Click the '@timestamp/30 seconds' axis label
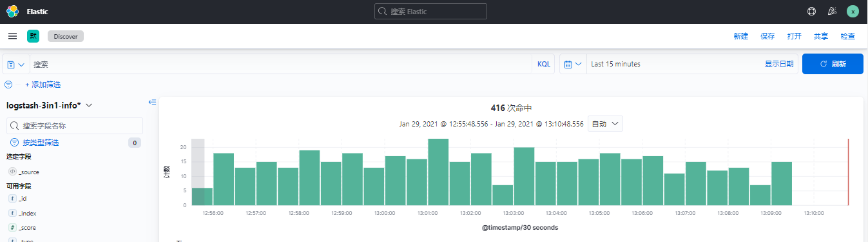This screenshot has width=868, height=242. [x=520, y=228]
